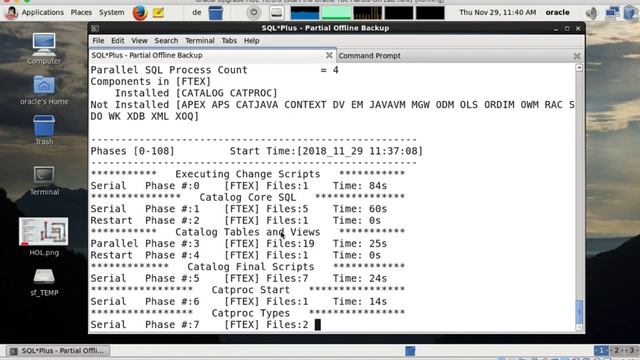The width and height of the screenshot is (640, 360).
Task: Click the keyboard layout 'de' indicator
Action: 197,13
